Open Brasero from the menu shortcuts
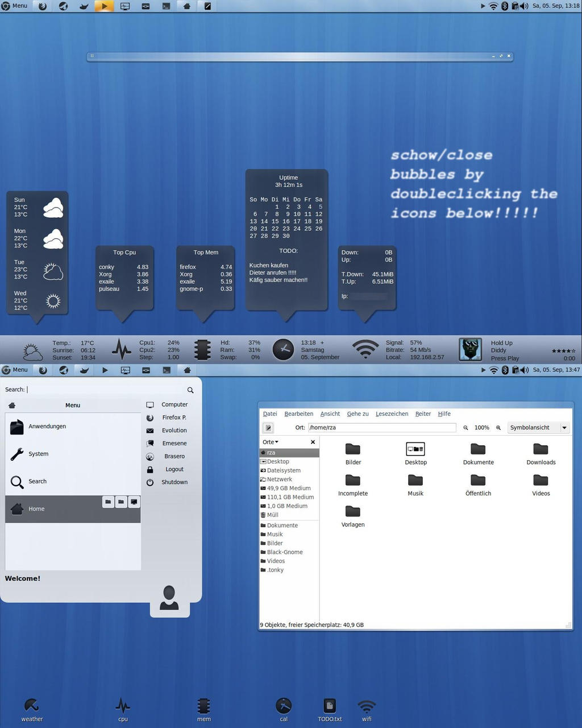 tap(174, 456)
